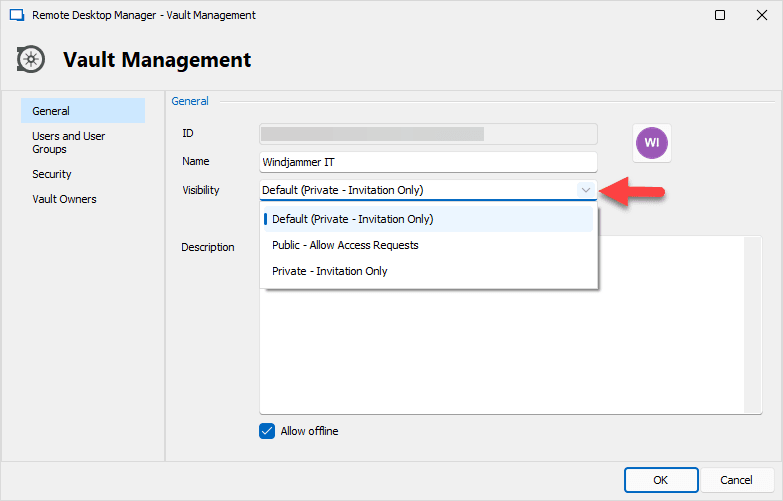Click the Cancel button
The height and width of the screenshot is (501, 783).
coord(736,480)
